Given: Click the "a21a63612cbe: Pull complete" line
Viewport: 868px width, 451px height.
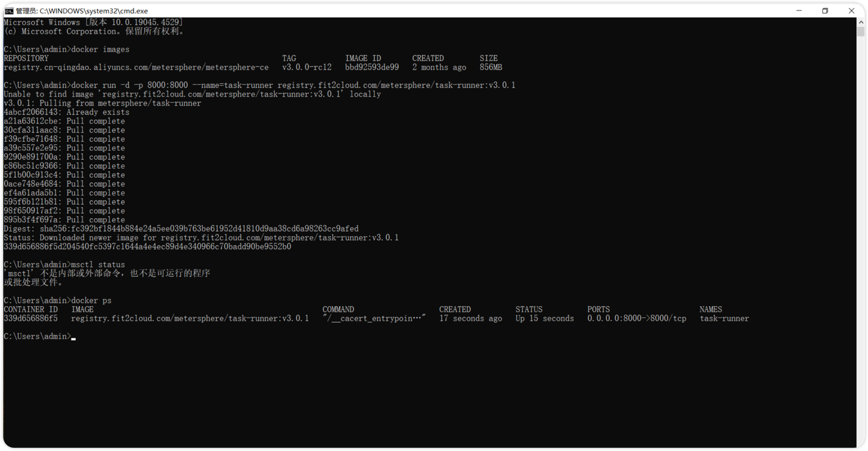Looking at the screenshot, I should tap(64, 121).
